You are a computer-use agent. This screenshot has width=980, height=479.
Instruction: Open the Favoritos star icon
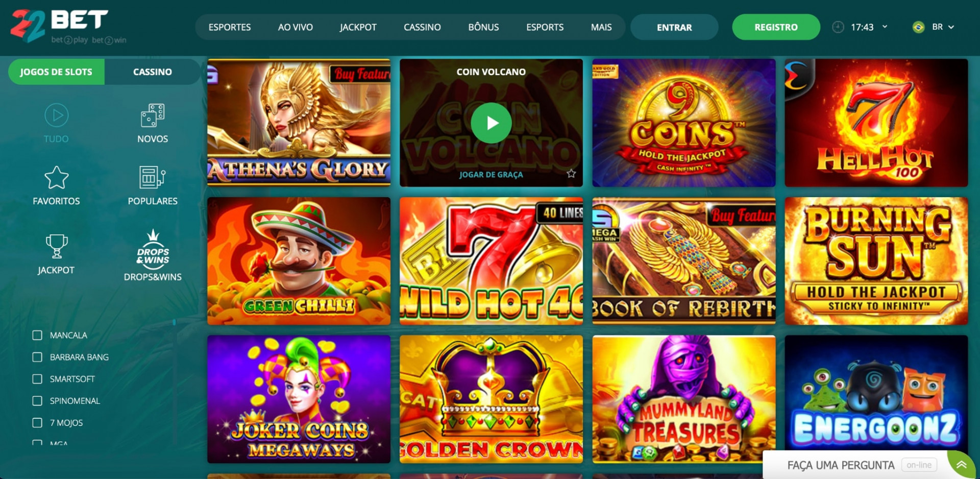pyautogui.click(x=56, y=178)
